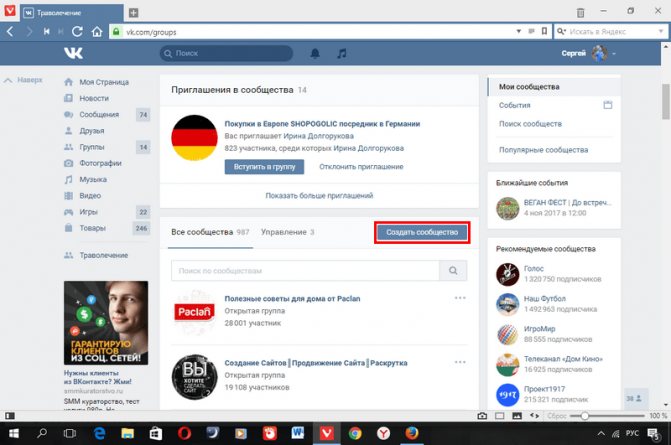Open Фотографии in left sidebar
This screenshot has height=445, width=671.
coord(100,163)
